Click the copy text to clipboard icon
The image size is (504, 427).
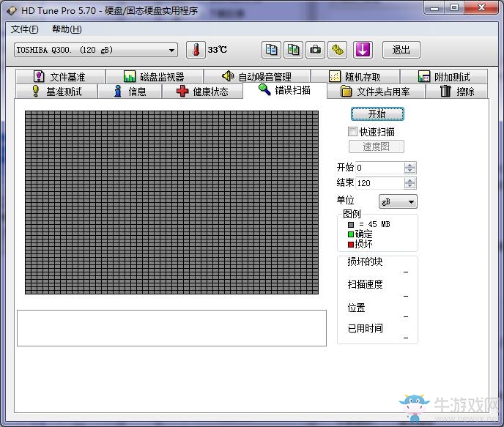(x=271, y=50)
